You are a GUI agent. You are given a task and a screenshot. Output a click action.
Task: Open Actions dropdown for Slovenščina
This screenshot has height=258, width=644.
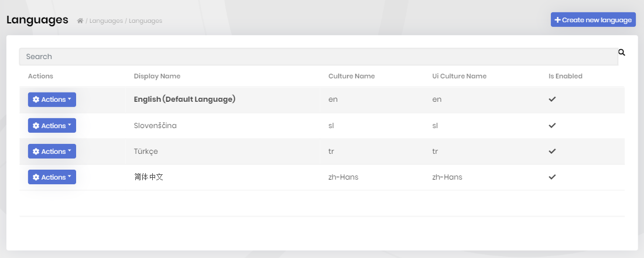click(x=52, y=126)
